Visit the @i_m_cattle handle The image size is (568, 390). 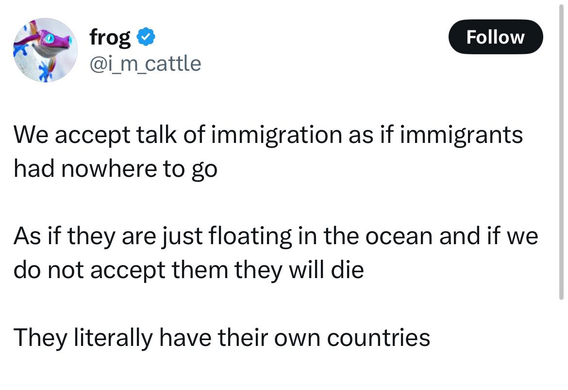tap(145, 64)
